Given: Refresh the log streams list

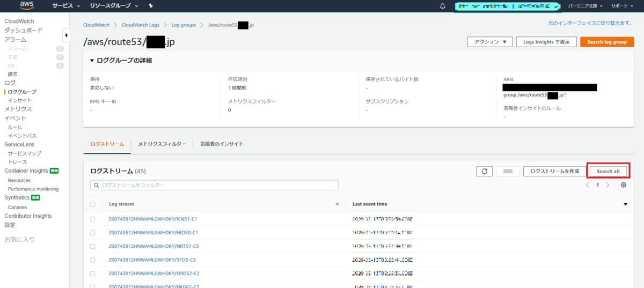Looking at the screenshot, I should [x=484, y=171].
